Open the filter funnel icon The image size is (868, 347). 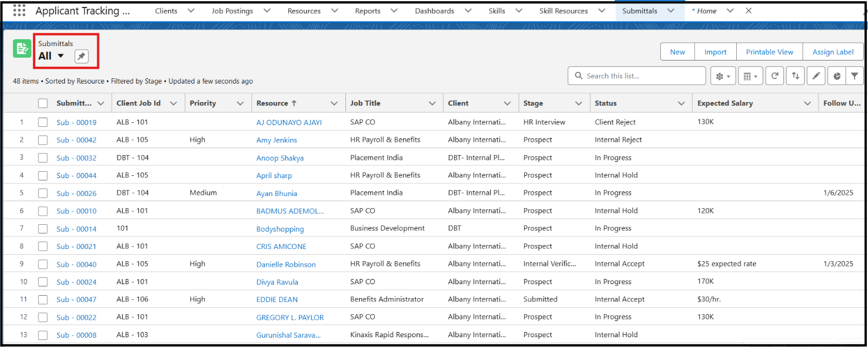855,76
